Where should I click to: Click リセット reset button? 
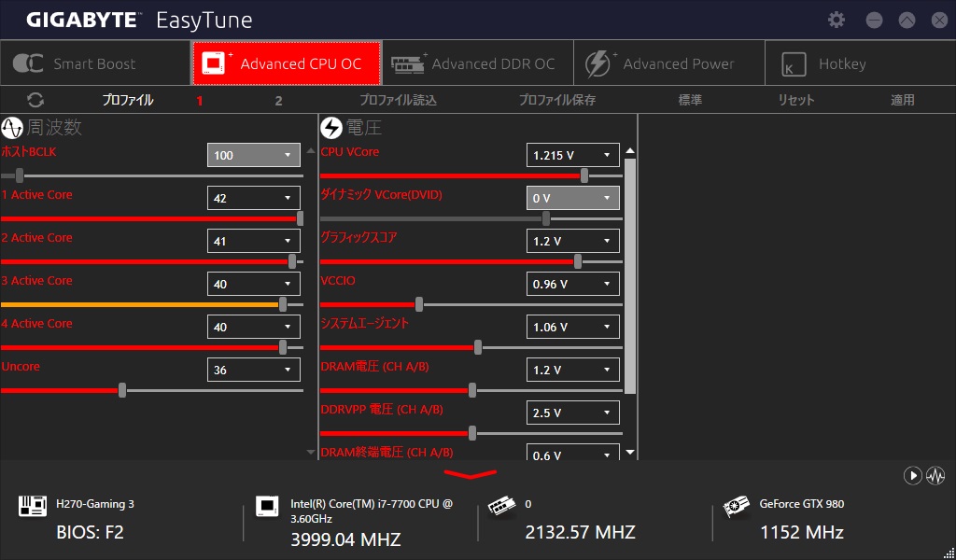[796, 100]
